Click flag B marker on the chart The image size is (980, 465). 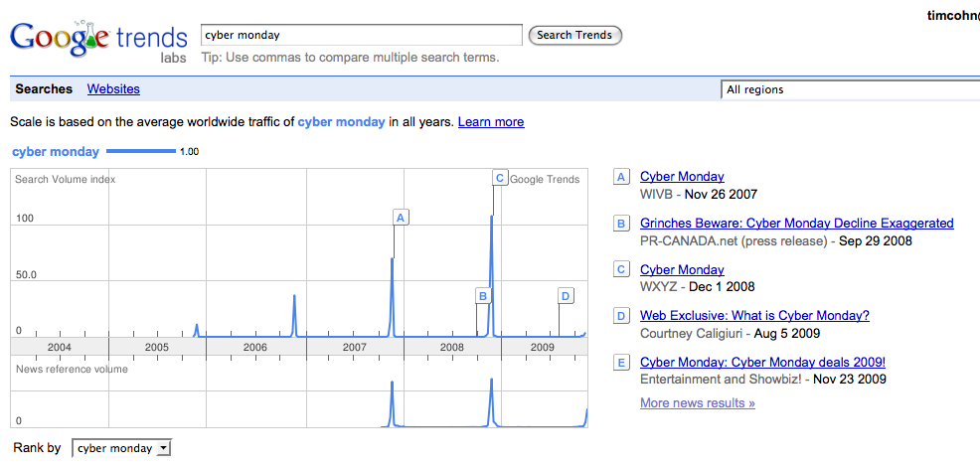[x=483, y=295]
